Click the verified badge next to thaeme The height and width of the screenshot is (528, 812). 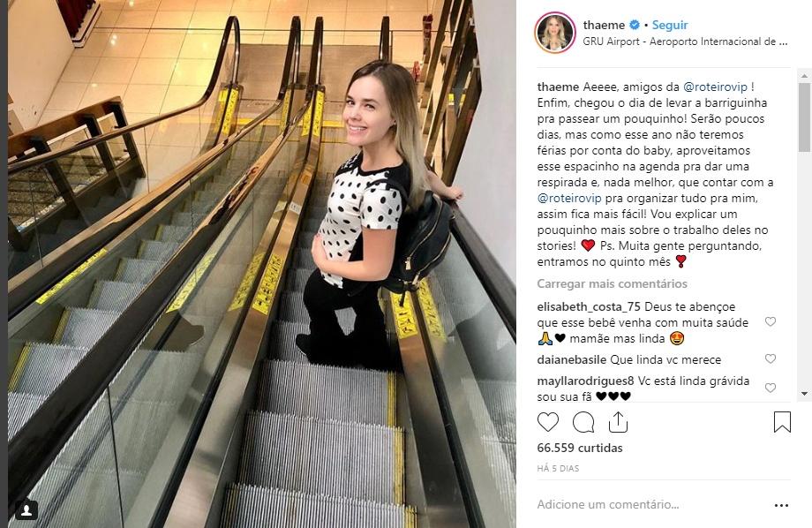[x=635, y=25]
